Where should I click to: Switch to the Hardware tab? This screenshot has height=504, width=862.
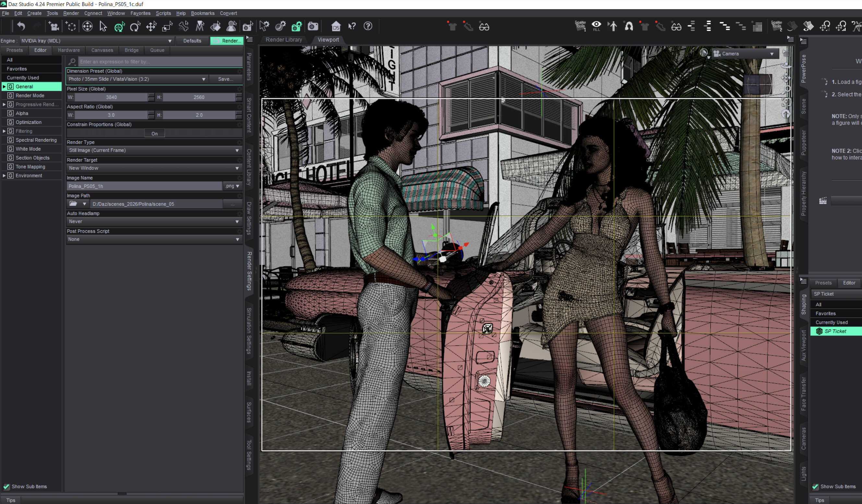tap(69, 50)
